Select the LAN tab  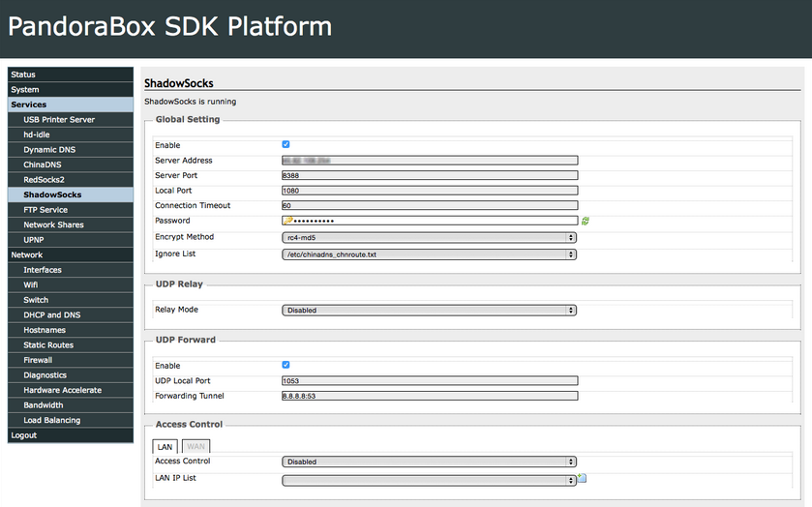(x=165, y=446)
